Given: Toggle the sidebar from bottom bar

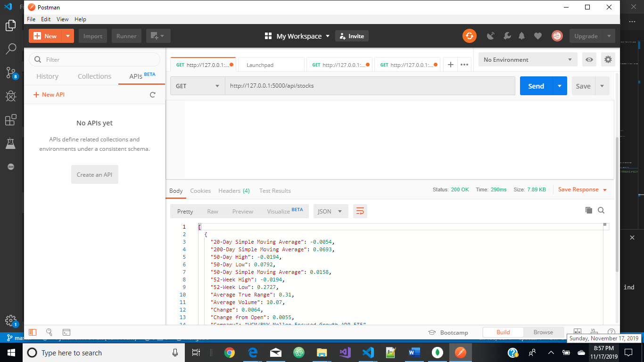Looking at the screenshot, I should click(x=33, y=332).
